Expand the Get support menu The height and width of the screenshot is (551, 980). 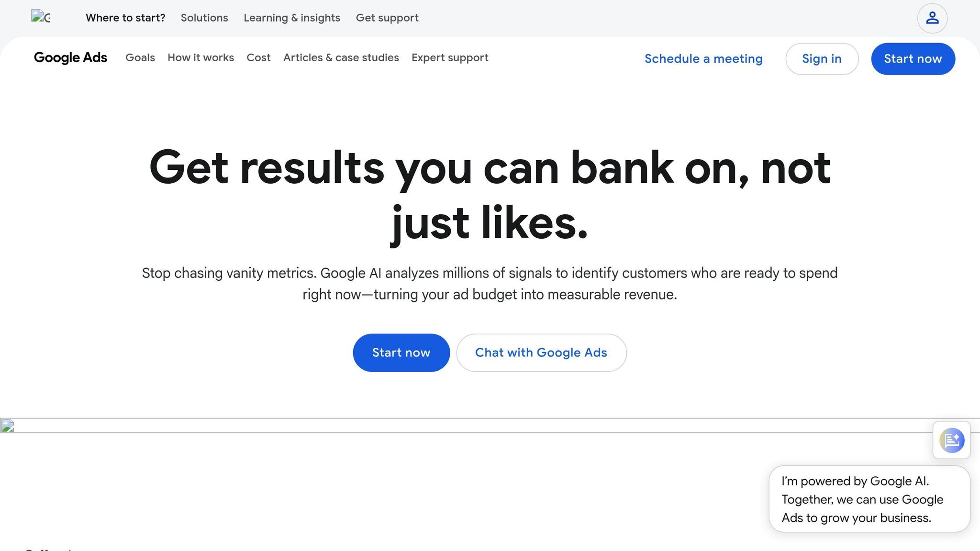(387, 18)
